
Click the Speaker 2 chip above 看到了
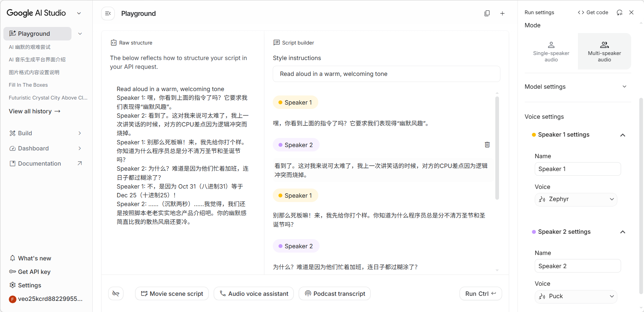pos(296,145)
